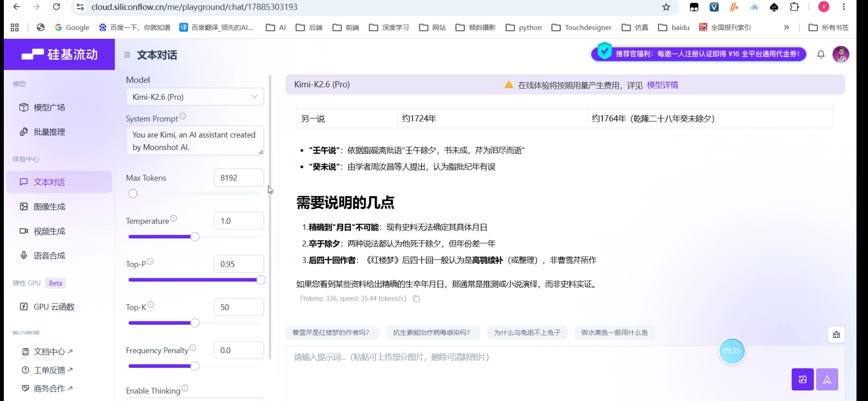The height and width of the screenshot is (401, 868).
Task: Switch to 语音合成
Action: (59, 256)
